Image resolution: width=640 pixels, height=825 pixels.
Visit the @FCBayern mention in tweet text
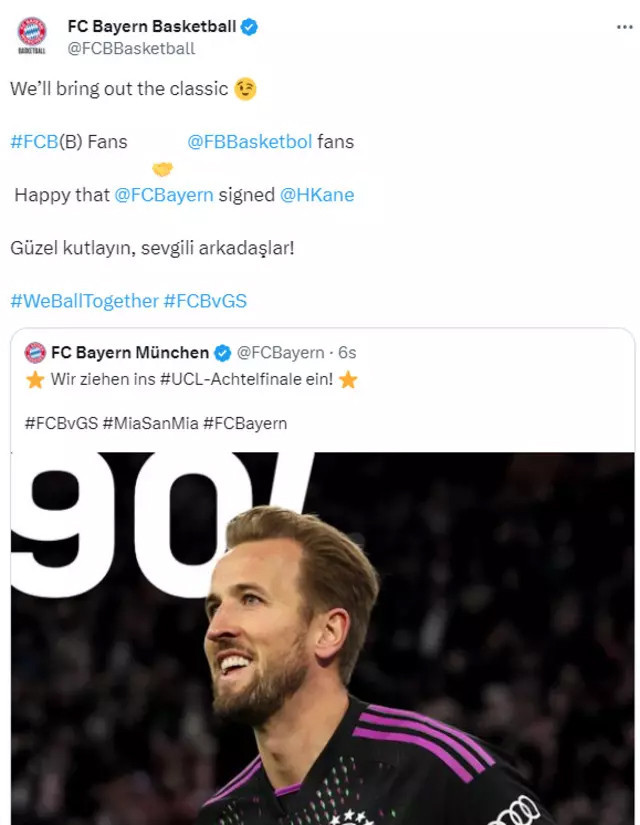pyautogui.click(x=164, y=195)
